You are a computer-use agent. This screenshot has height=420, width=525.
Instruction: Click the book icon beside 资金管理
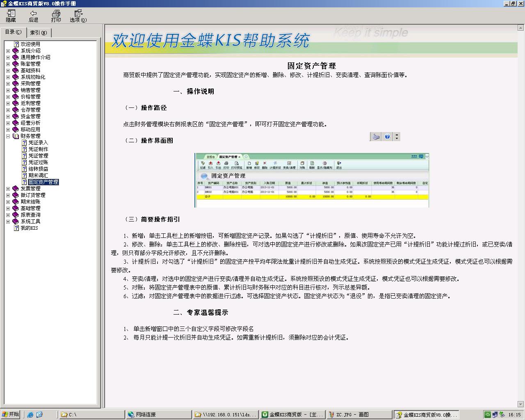tap(16, 116)
